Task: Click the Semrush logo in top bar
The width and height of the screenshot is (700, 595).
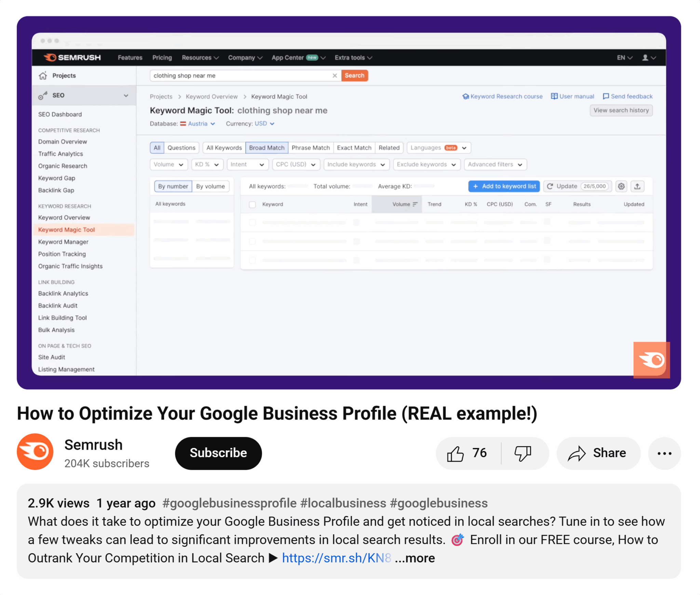Action: coord(72,57)
